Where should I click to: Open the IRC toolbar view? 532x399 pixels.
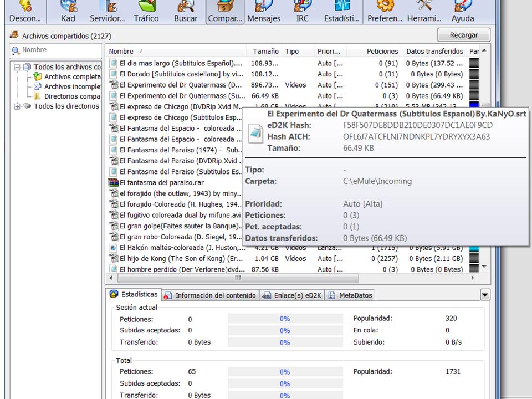(x=303, y=12)
